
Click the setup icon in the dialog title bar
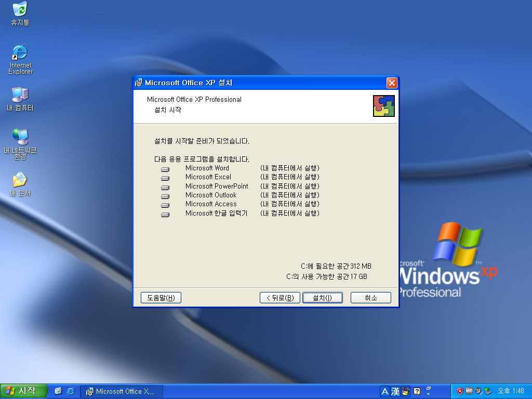point(139,83)
